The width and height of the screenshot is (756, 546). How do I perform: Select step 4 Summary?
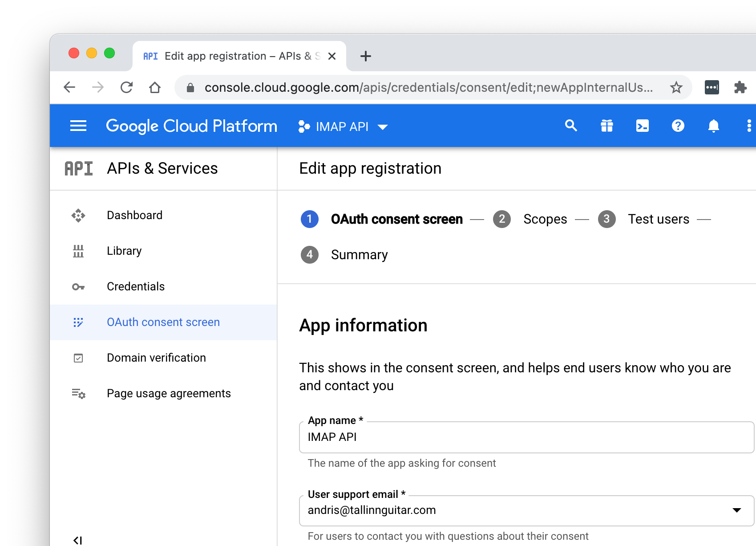click(344, 255)
